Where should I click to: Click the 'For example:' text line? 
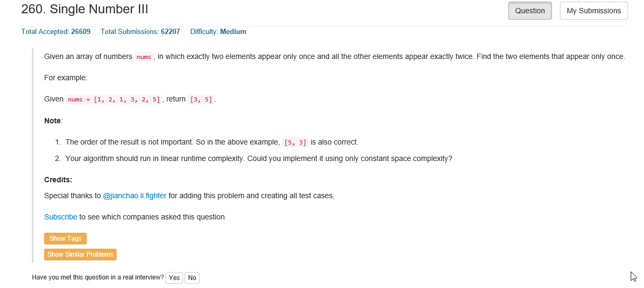coord(65,78)
